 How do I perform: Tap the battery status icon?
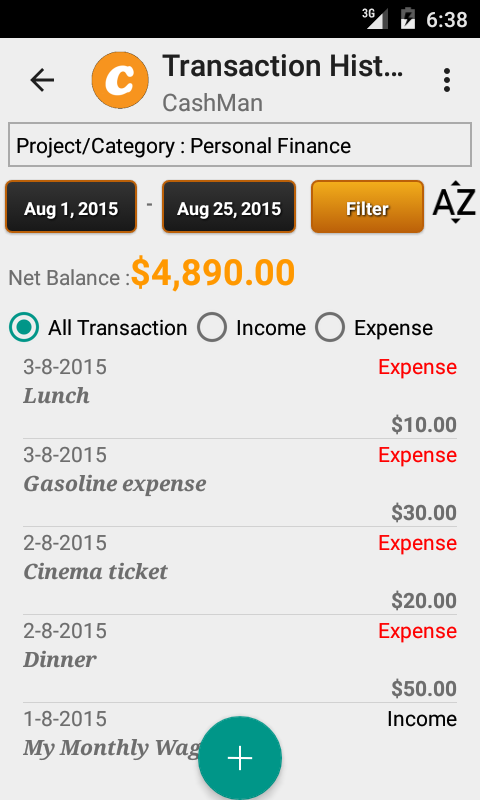click(408, 19)
